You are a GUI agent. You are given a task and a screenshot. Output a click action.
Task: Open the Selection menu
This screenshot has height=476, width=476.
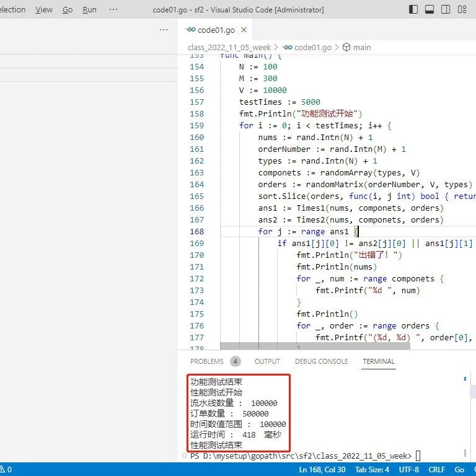click(x=12, y=10)
